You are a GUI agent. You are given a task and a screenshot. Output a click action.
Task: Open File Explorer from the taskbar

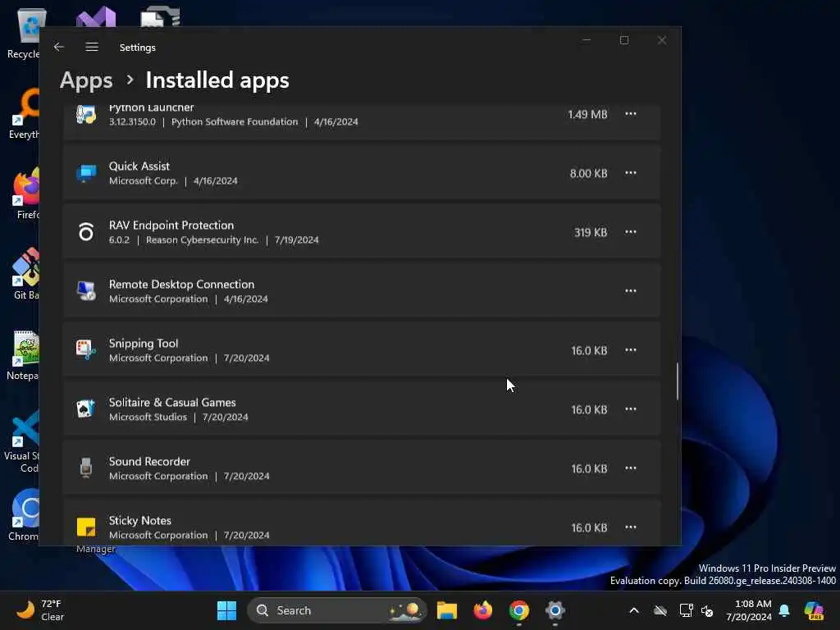[446, 610]
